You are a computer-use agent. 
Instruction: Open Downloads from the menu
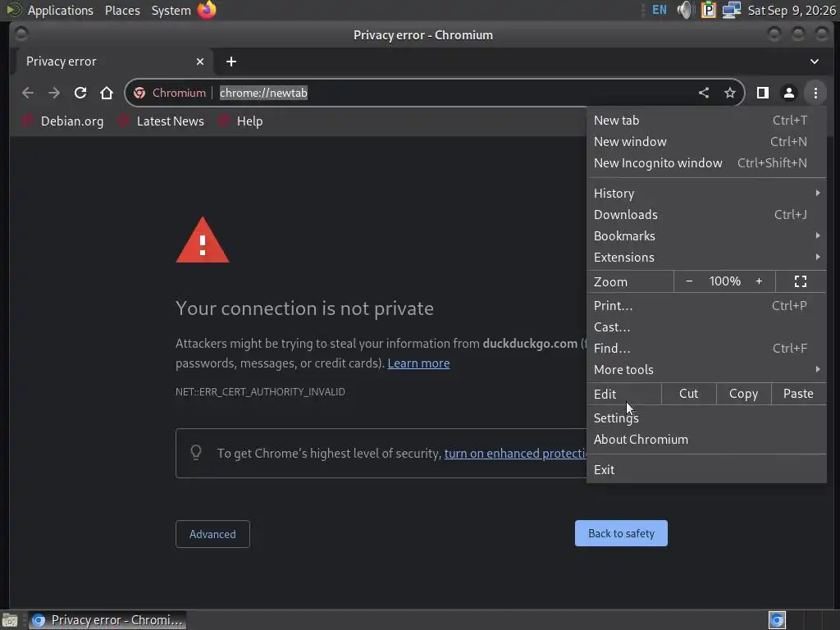(706, 214)
